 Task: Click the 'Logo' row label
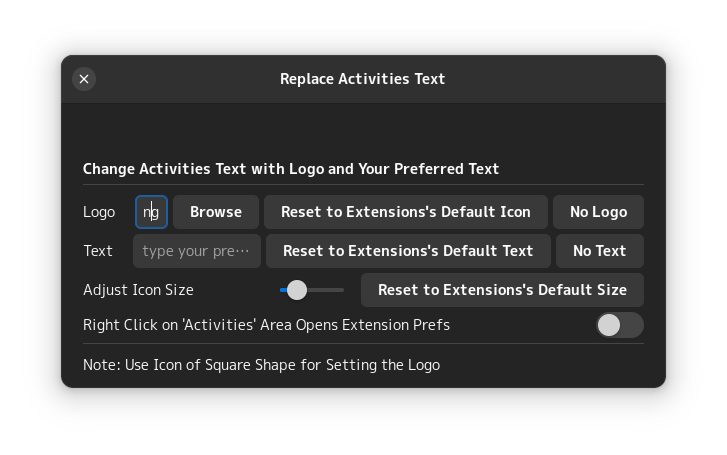coord(99,212)
